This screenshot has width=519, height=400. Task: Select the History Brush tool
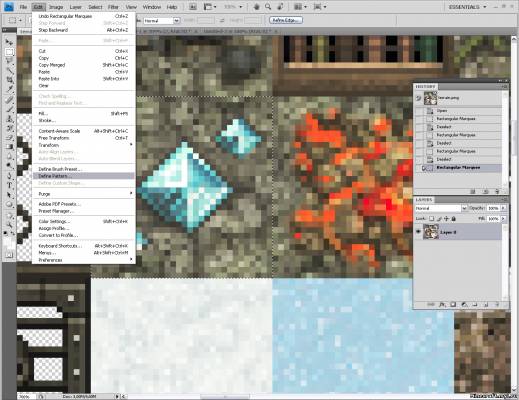tap(9, 128)
